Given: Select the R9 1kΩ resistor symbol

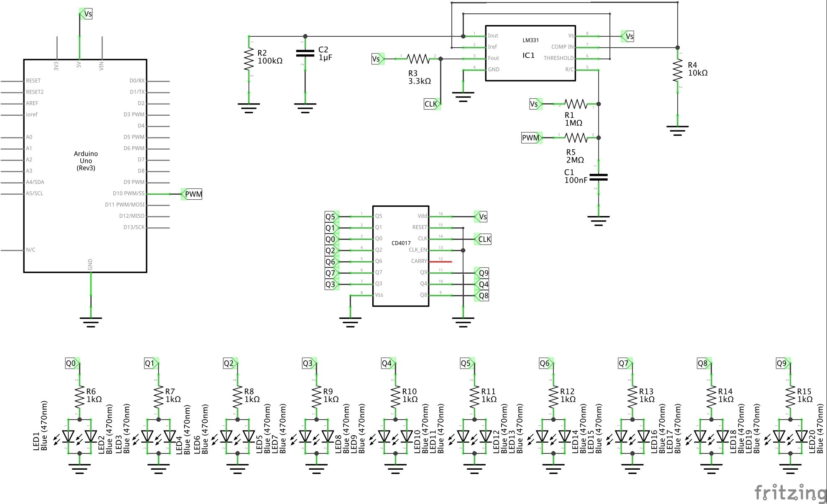Looking at the screenshot, I should click(317, 397).
